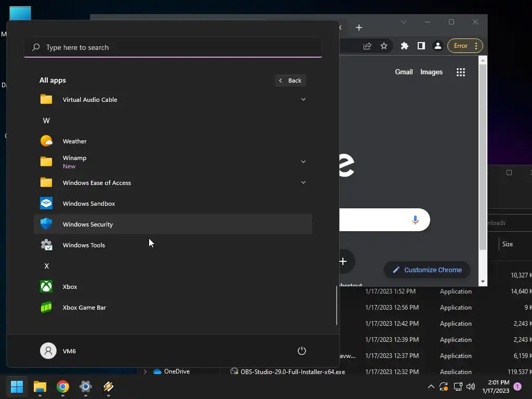Toggle the Chrome side panel
The height and width of the screenshot is (399, 532).
click(421, 46)
